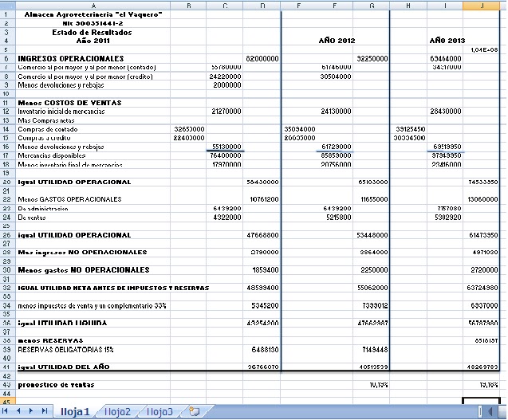Select the 11655000 expenses cell
The width and height of the screenshot is (508, 420).
(x=372, y=199)
